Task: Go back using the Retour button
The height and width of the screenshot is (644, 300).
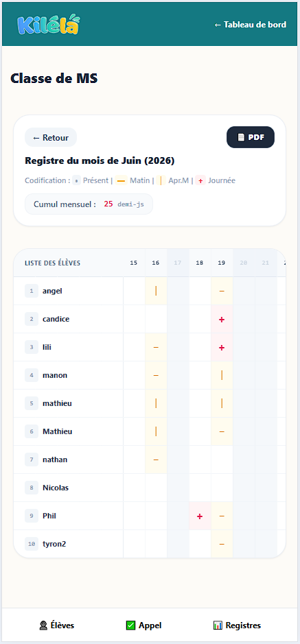Action: (x=51, y=138)
